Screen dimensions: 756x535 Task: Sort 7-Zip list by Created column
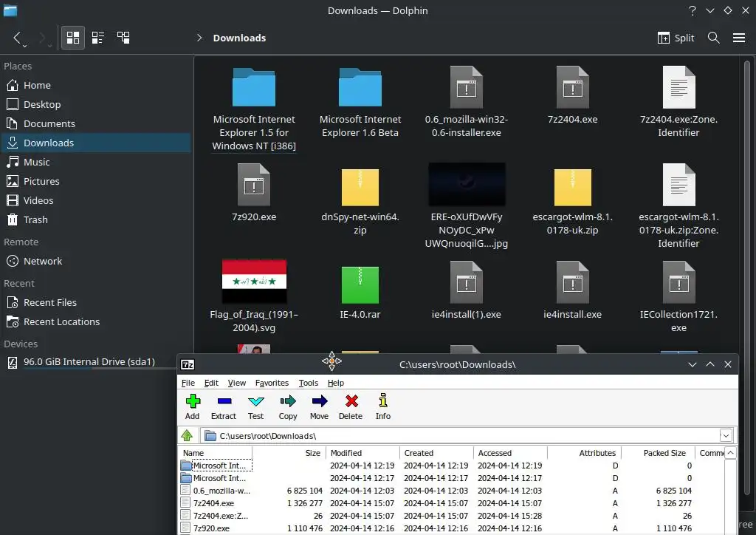[437, 453]
